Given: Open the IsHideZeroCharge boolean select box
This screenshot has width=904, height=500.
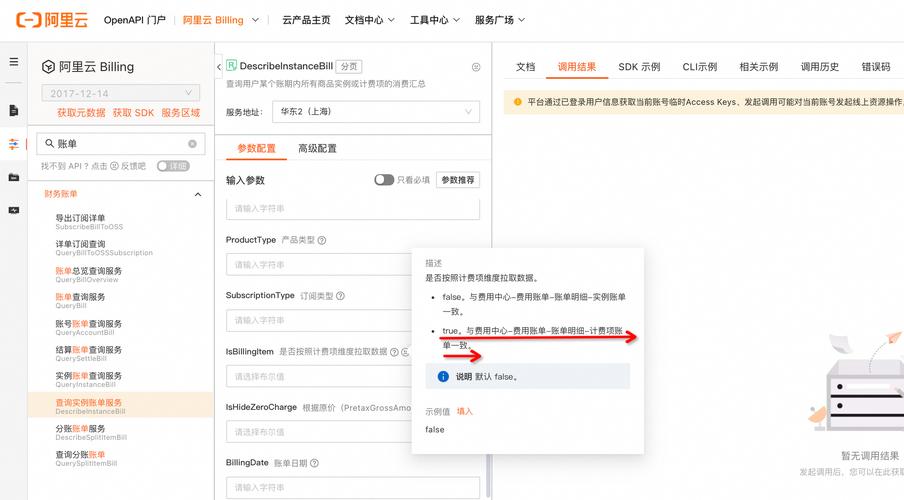Looking at the screenshot, I should 318,431.
